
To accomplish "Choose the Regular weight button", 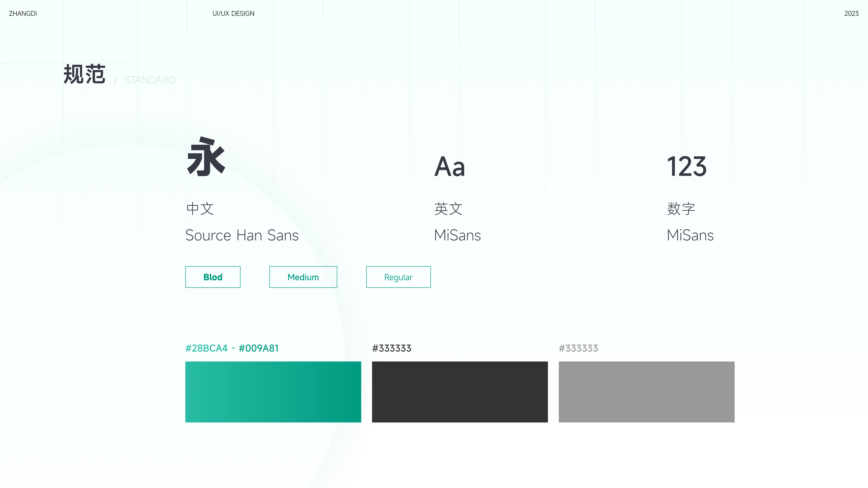I will [398, 277].
